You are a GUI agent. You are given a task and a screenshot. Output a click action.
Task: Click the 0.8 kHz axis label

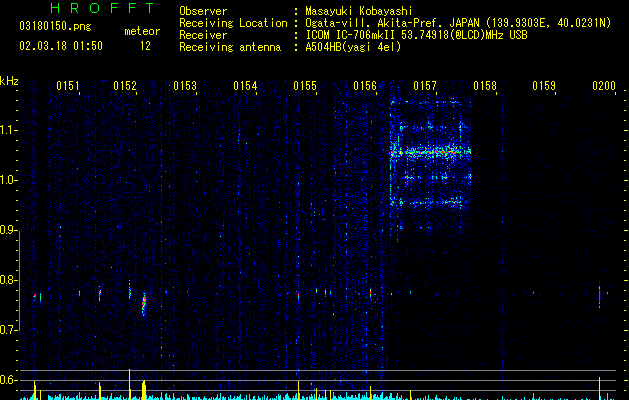coord(9,280)
